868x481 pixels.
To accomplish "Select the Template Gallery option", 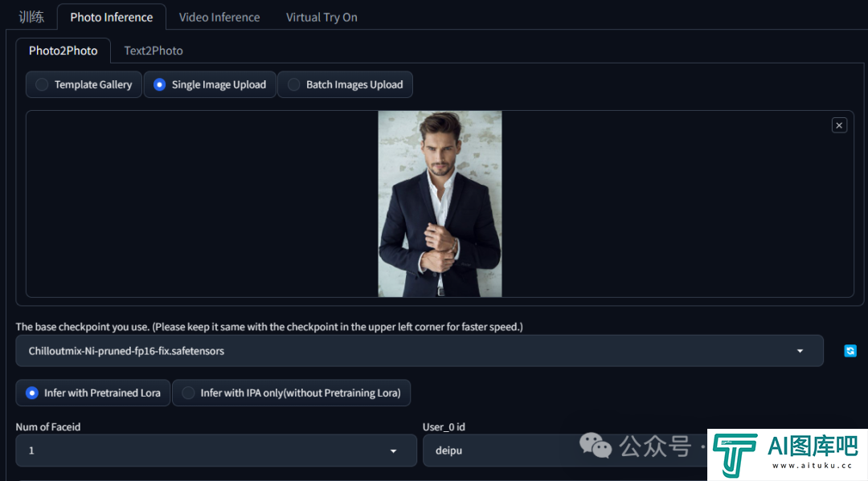I will pos(84,84).
